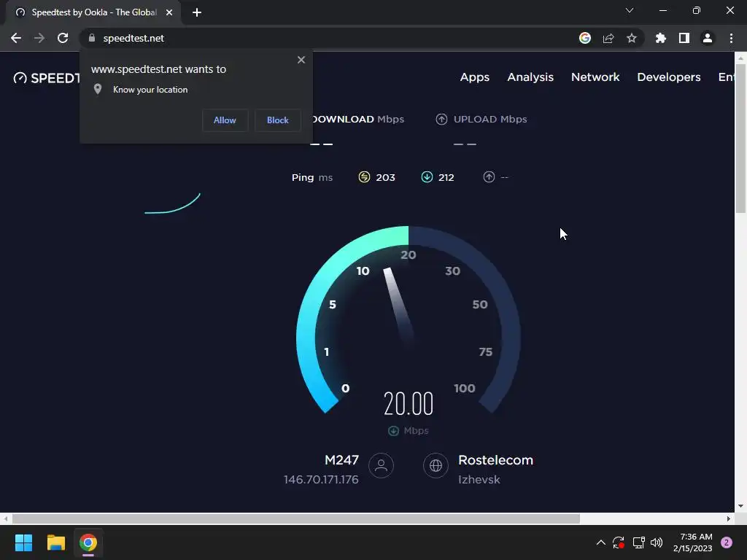Click the M247 provider name

coord(341,460)
